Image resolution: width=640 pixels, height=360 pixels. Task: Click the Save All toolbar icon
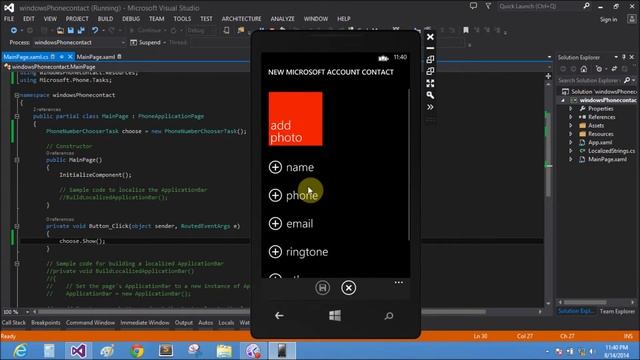point(81,30)
